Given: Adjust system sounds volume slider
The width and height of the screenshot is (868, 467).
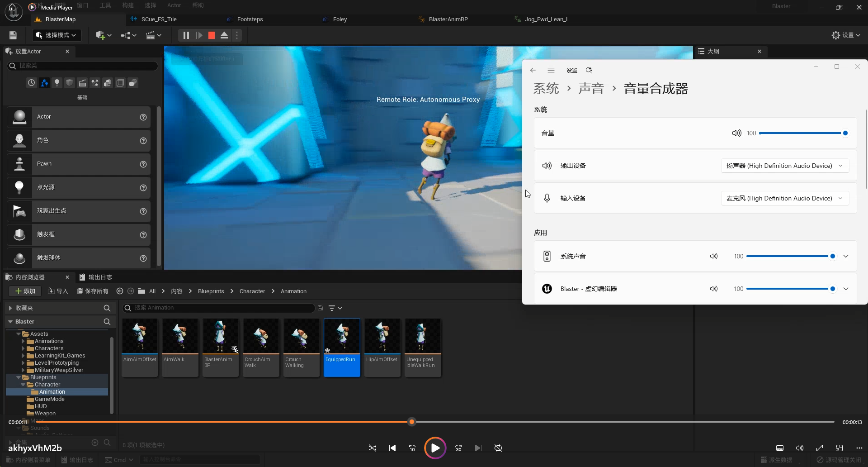Looking at the screenshot, I should [791, 256].
